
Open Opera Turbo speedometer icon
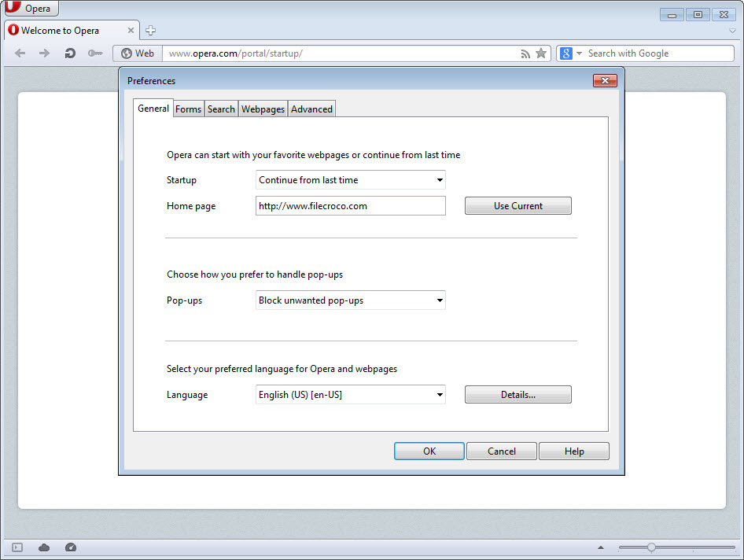(x=71, y=547)
